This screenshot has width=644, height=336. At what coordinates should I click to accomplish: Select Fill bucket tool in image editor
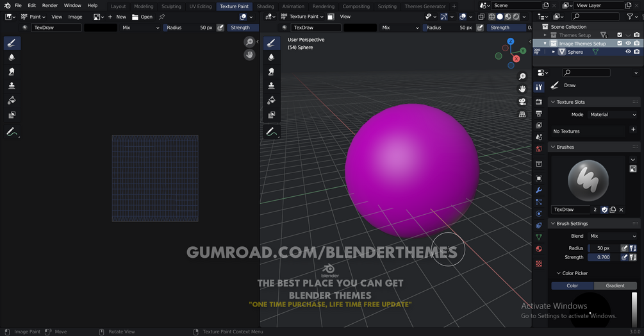point(12,100)
